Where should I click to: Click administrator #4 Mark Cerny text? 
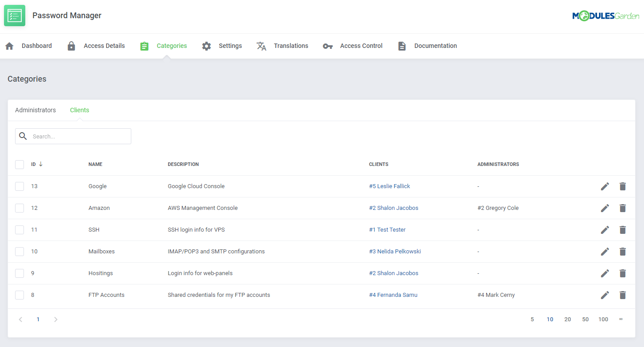[x=496, y=295]
